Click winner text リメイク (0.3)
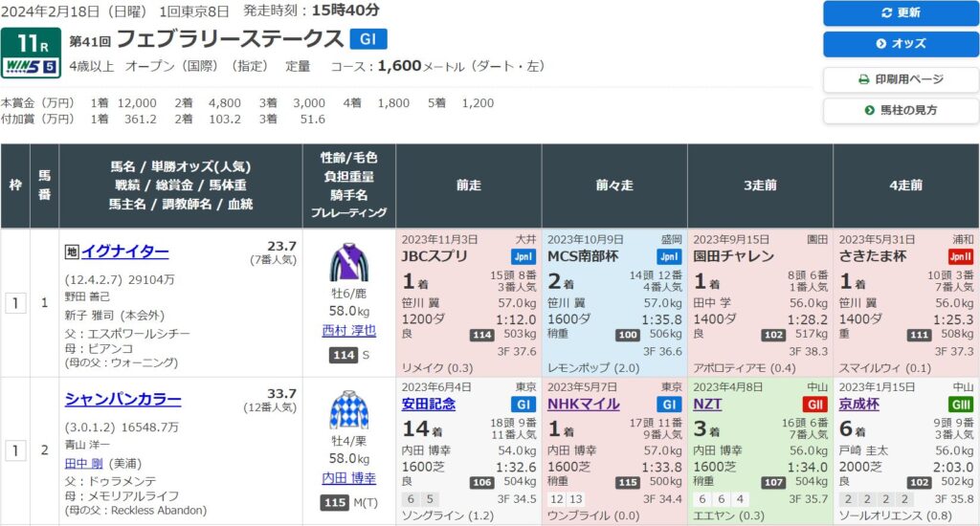980x526 pixels. tap(436, 368)
